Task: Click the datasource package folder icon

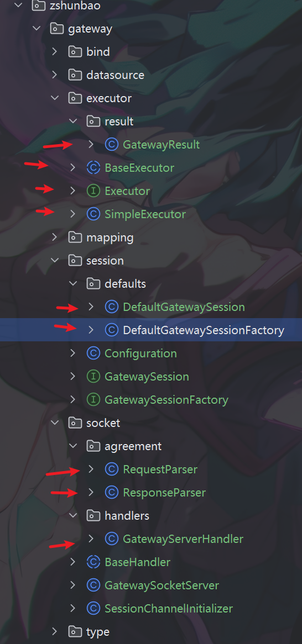Action: [75, 75]
